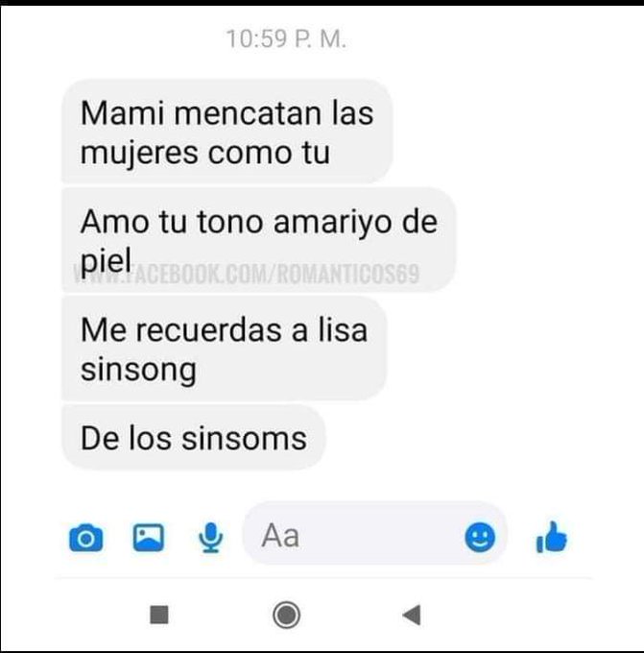Tap the 10:59 P. M. timestamp
644x653 pixels.
pos(286,39)
